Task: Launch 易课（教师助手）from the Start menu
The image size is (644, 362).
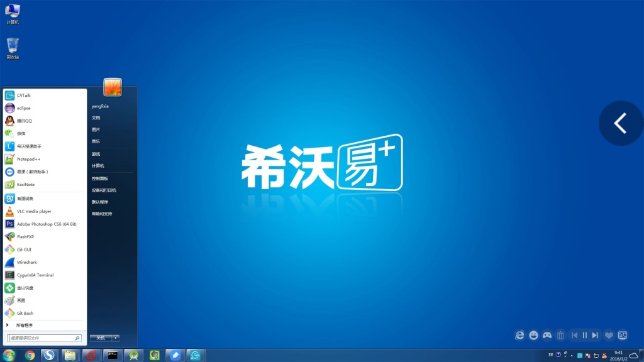Action: pyautogui.click(x=45, y=172)
